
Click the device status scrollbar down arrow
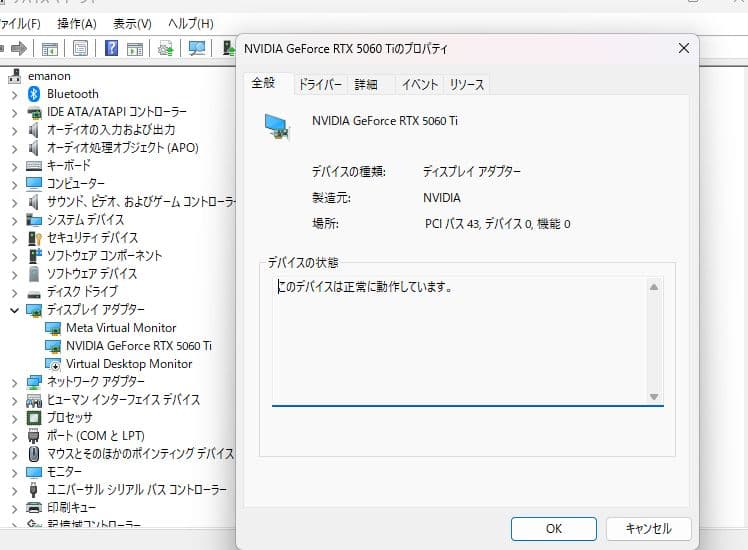coord(654,397)
